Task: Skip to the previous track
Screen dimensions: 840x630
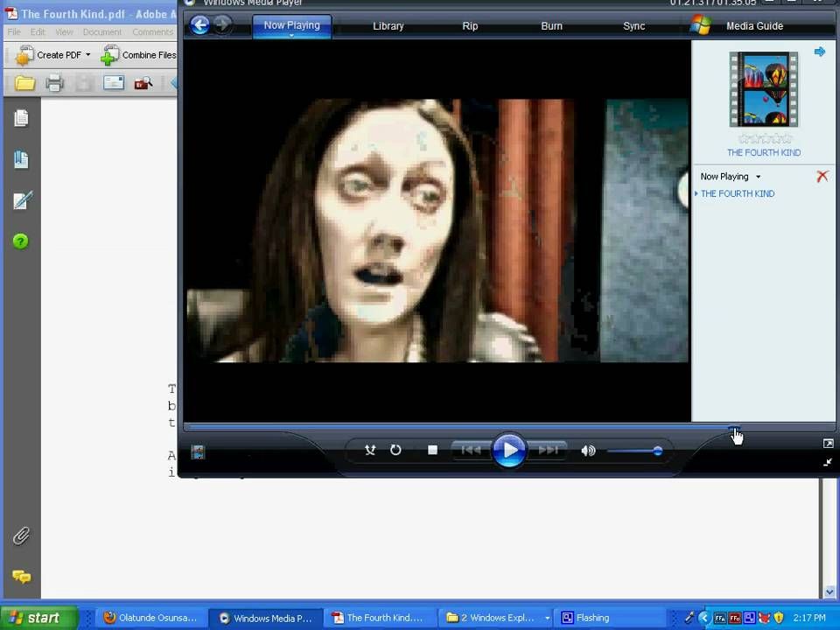Action: pos(471,450)
